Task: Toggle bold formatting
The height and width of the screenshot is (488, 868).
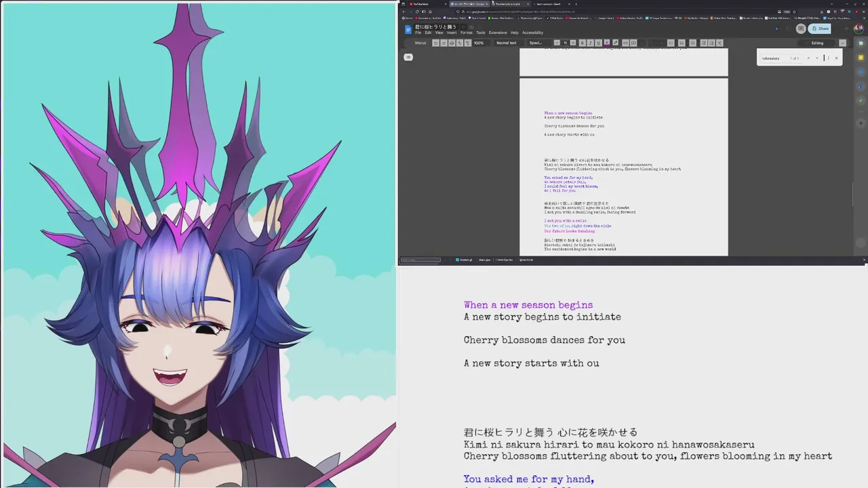Action: coord(583,43)
